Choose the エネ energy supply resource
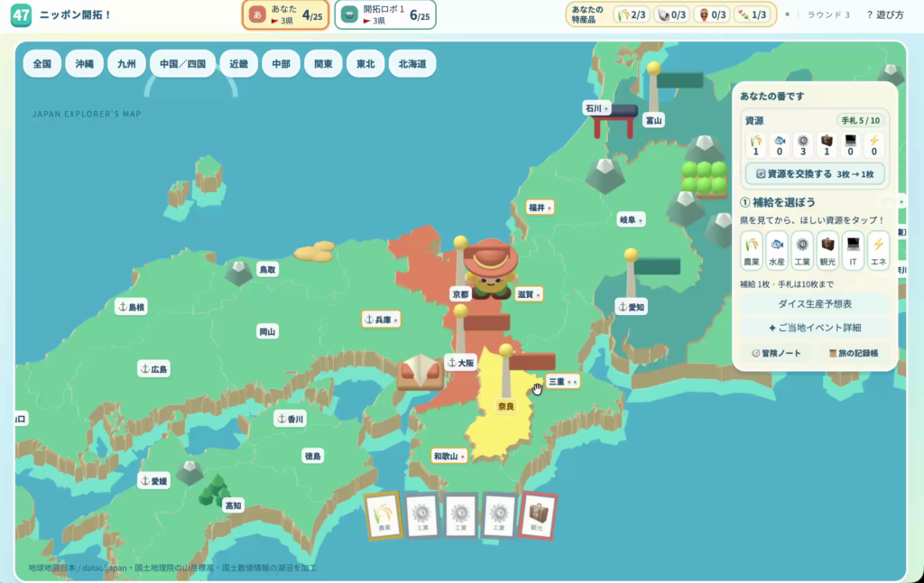The height and width of the screenshot is (583, 924). (878, 251)
